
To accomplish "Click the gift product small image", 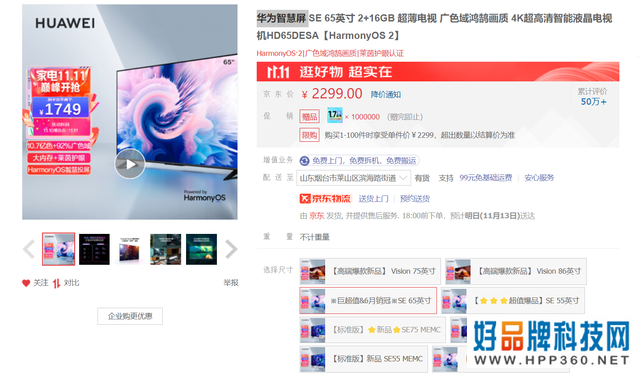I will 335,115.
